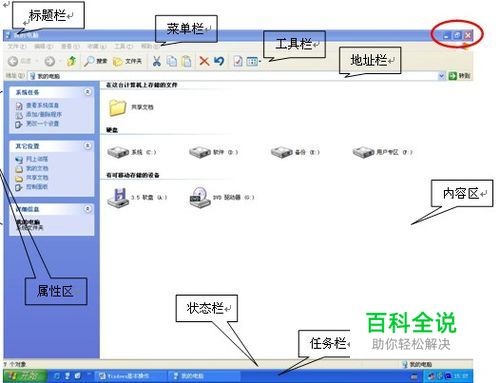Open the 工具(T) menu

click(124, 46)
